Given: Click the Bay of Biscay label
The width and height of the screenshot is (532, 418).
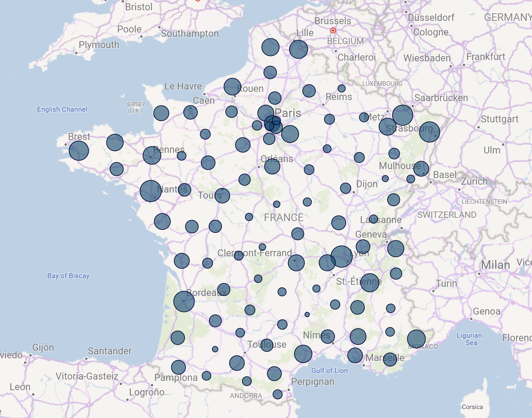Looking at the screenshot, I should click(x=68, y=275).
